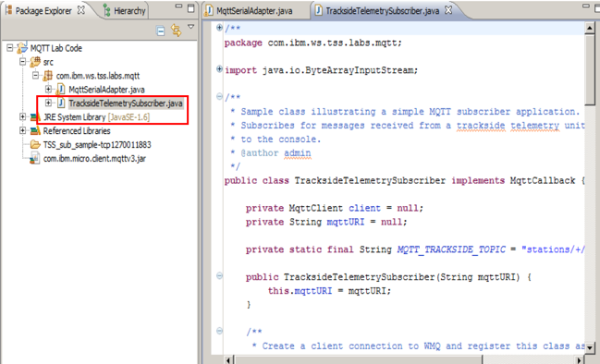This screenshot has height=364, width=600.
Task: Expand folded import statements
Action: coord(220,68)
